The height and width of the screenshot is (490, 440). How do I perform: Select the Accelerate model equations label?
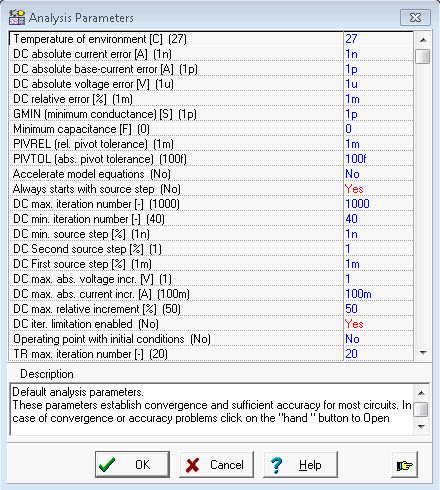tap(92, 174)
